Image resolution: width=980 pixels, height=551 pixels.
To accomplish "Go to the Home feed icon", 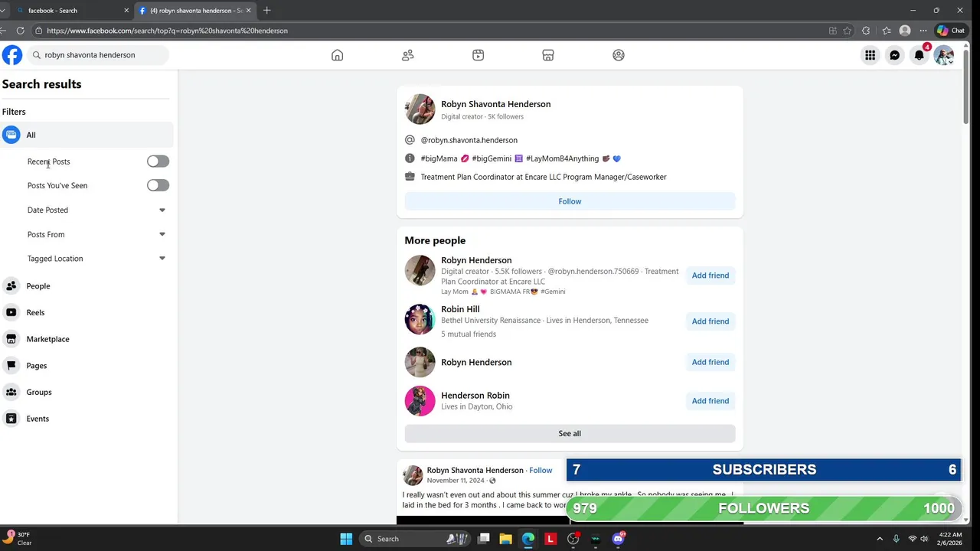I will coord(337,55).
